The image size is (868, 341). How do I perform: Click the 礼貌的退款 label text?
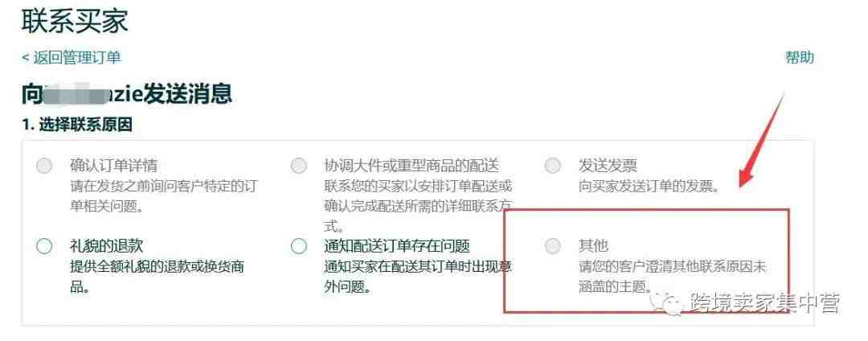click(x=106, y=246)
